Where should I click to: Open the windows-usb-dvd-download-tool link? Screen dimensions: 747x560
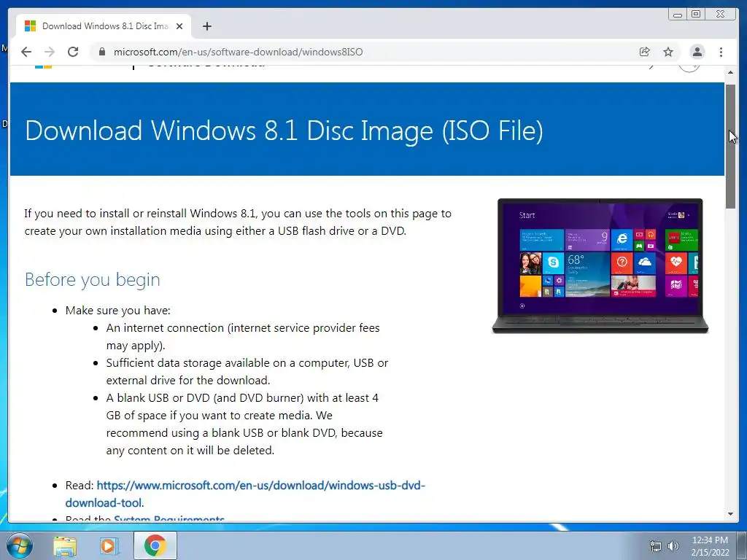pyautogui.click(x=245, y=494)
